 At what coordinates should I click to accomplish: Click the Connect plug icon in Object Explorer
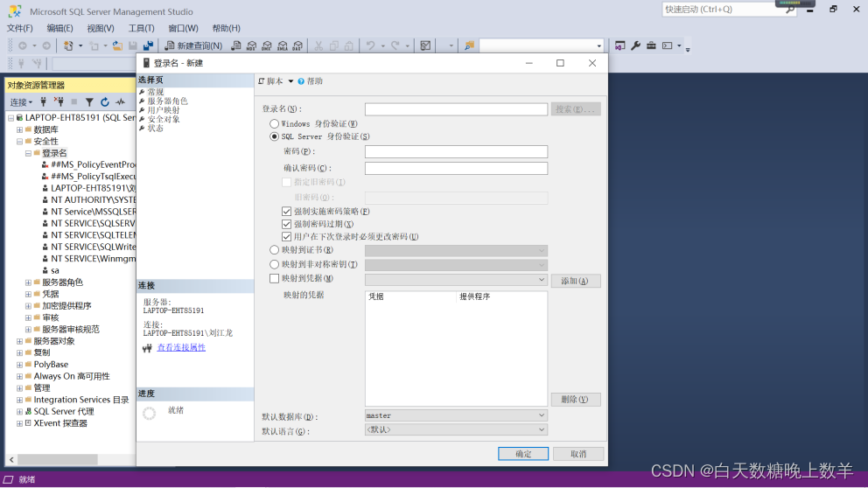coord(43,101)
